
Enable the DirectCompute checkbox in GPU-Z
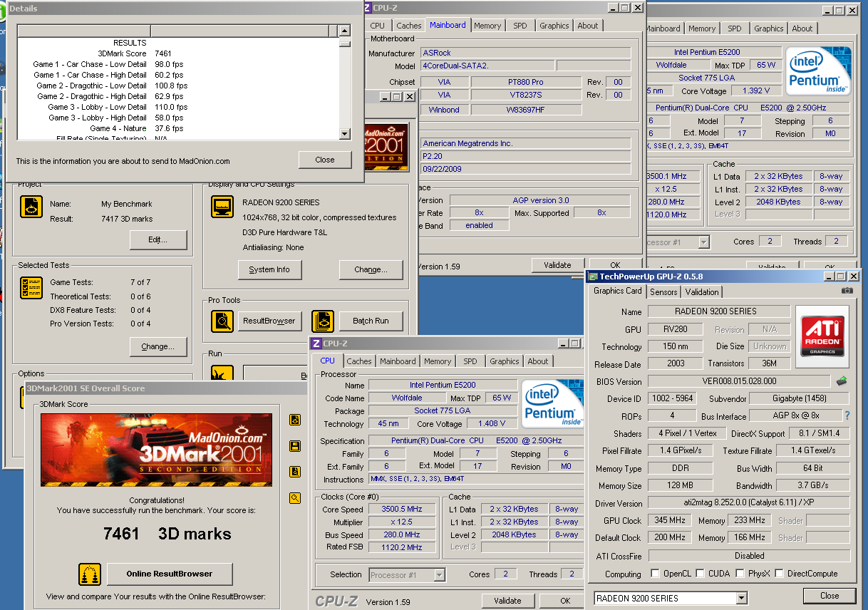[779, 574]
